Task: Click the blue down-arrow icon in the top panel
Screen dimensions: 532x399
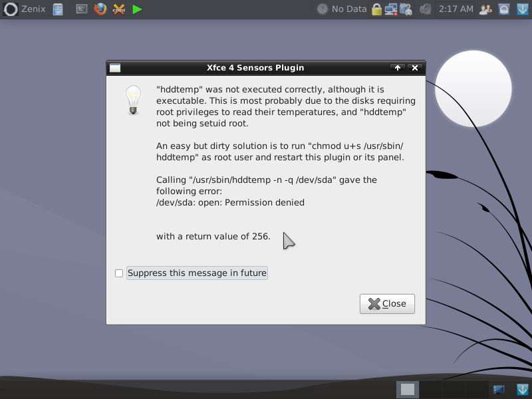Action: click(x=523, y=9)
